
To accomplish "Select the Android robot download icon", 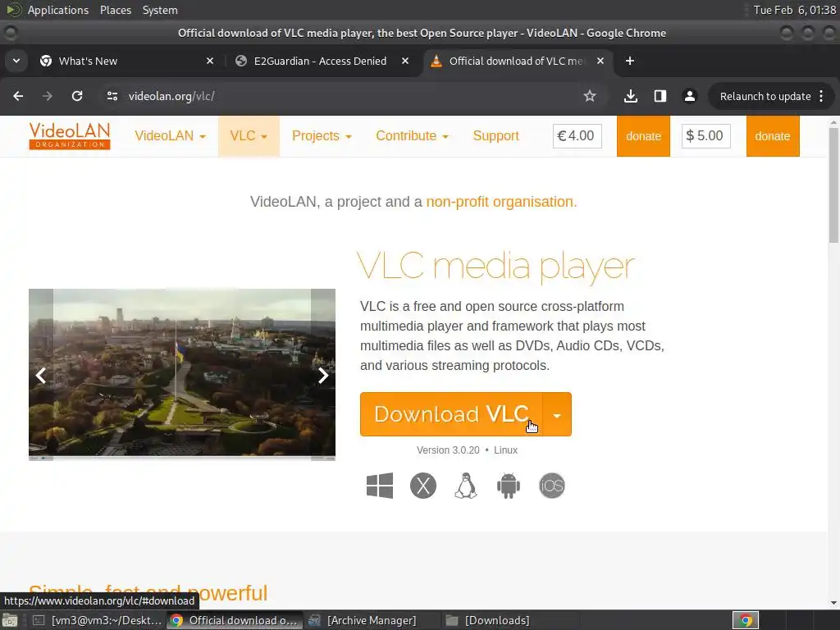I will point(508,486).
